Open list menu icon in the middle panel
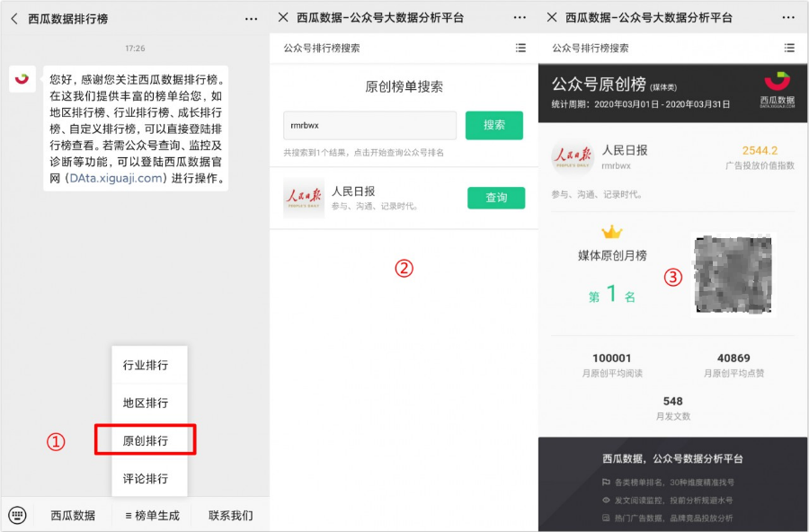Screen dimensions: 809x532 click(520, 48)
